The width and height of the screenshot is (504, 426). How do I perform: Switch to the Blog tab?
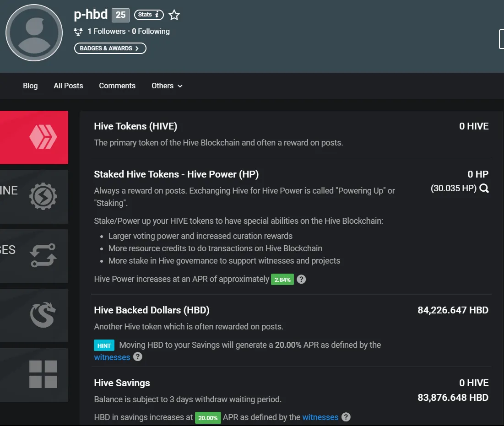30,86
